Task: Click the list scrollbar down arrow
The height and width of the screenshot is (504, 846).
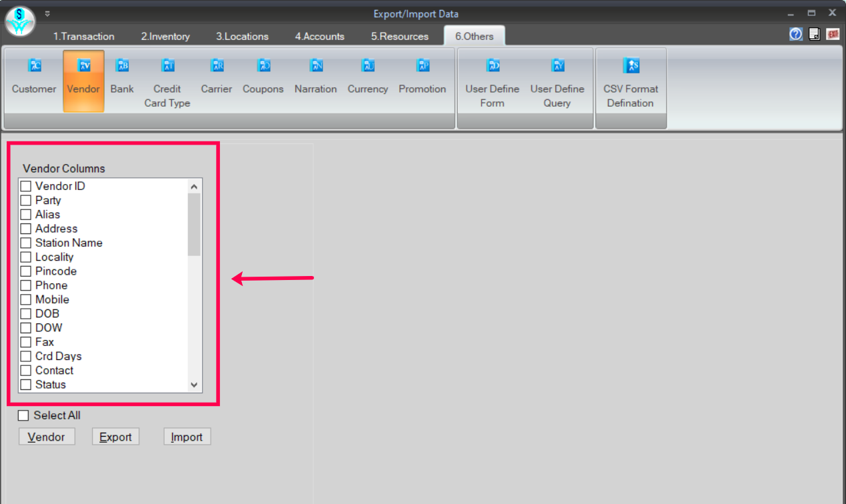Action: [x=194, y=385]
